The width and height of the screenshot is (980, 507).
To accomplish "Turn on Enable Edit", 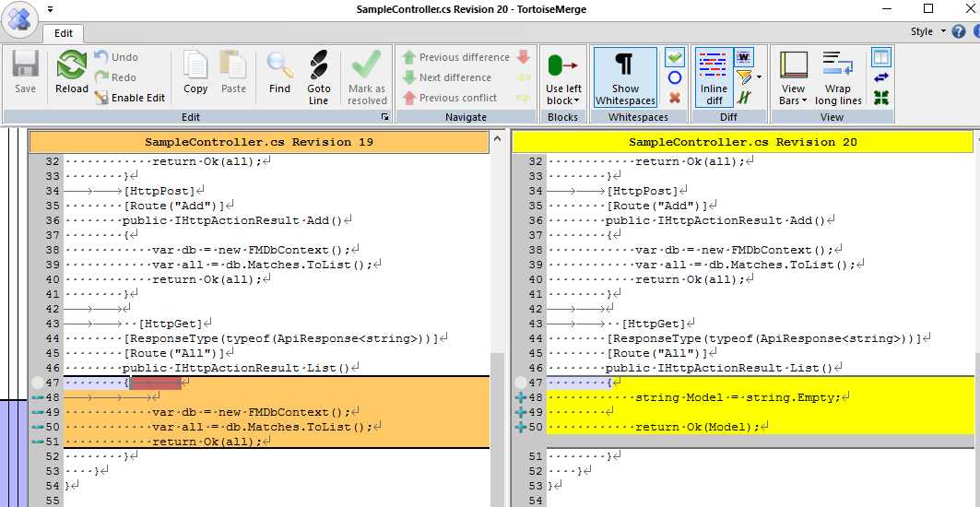I will coord(130,98).
